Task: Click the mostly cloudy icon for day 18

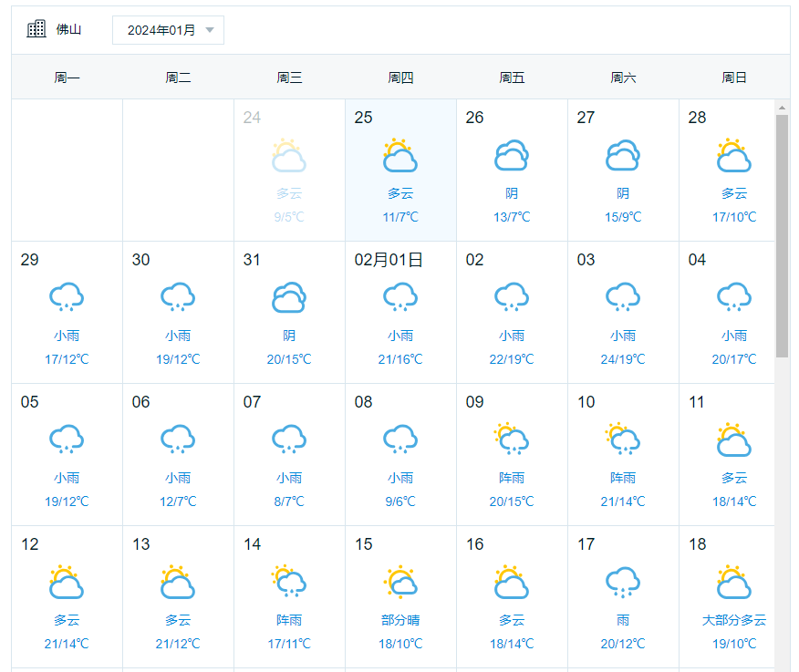Action: tap(733, 582)
